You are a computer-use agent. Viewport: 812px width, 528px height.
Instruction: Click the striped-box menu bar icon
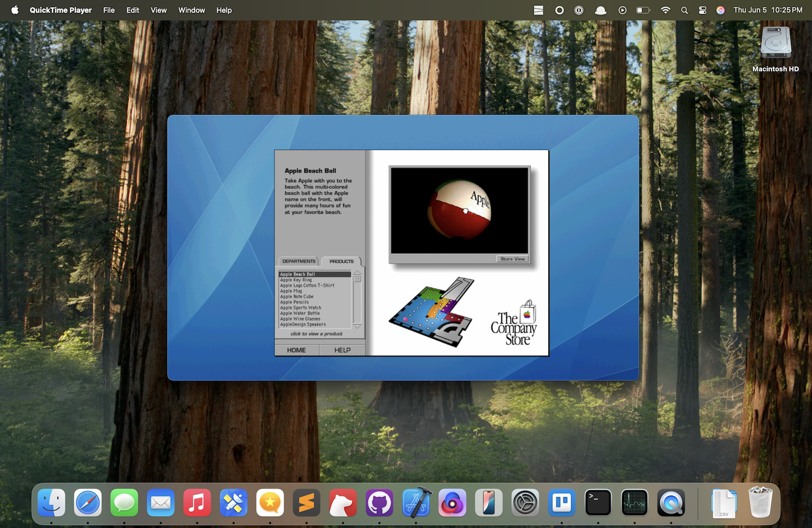tap(539, 10)
